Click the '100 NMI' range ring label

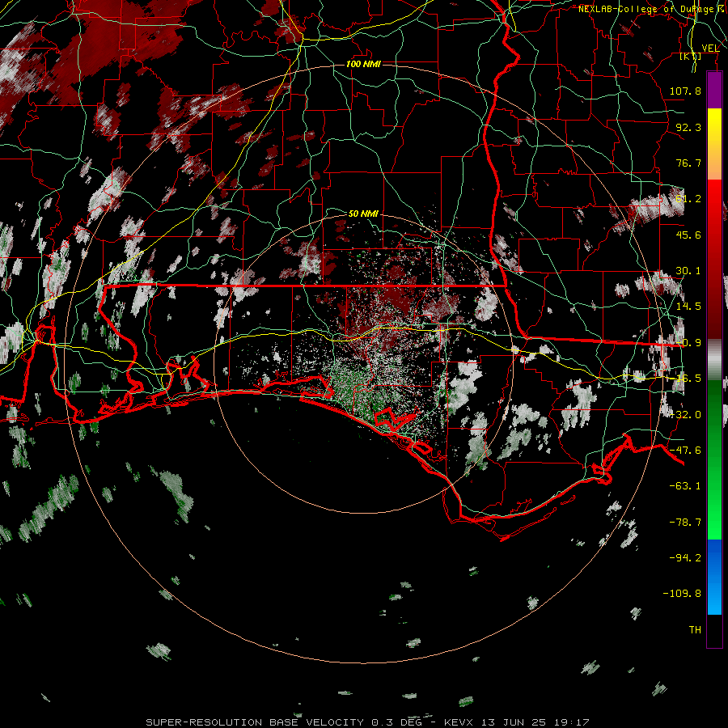click(363, 64)
